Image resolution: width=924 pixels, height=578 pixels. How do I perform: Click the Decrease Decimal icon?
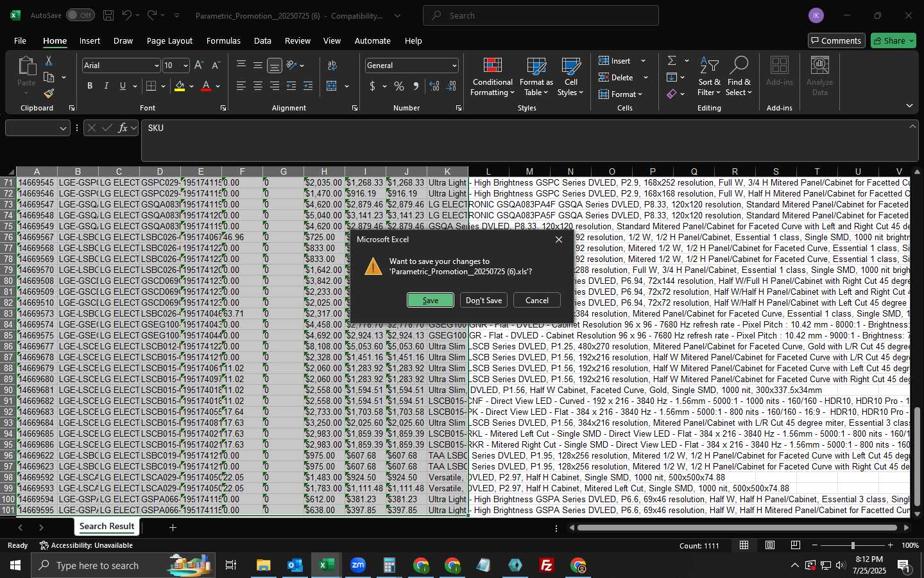(x=451, y=86)
